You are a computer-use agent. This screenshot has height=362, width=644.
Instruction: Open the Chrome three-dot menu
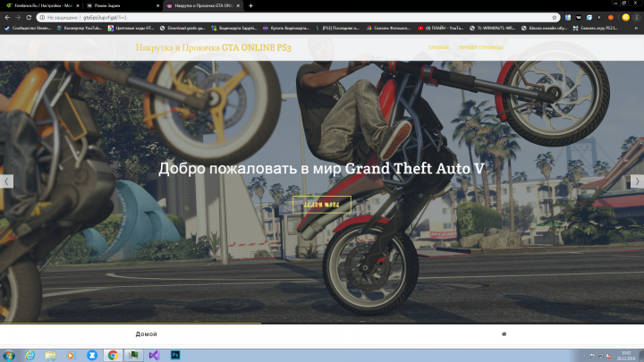tap(637, 17)
